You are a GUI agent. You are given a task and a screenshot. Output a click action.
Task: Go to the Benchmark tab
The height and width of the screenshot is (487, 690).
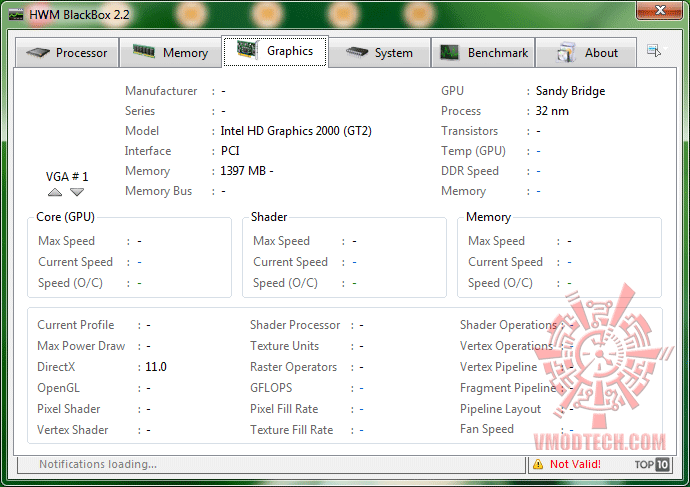(483, 53)
